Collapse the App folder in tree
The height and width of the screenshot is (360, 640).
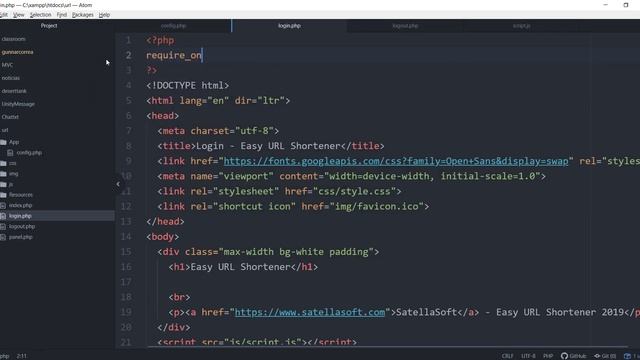tap(14, 142)
